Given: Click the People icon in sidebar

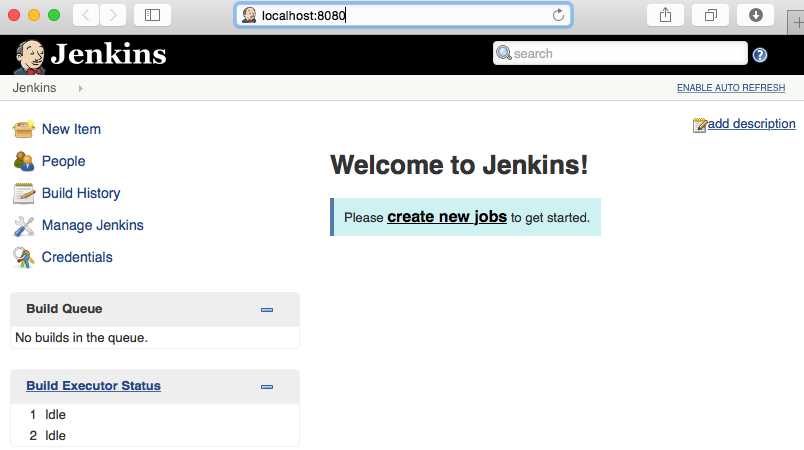Looking at the screenshot, I should click(x=24, y=161).
